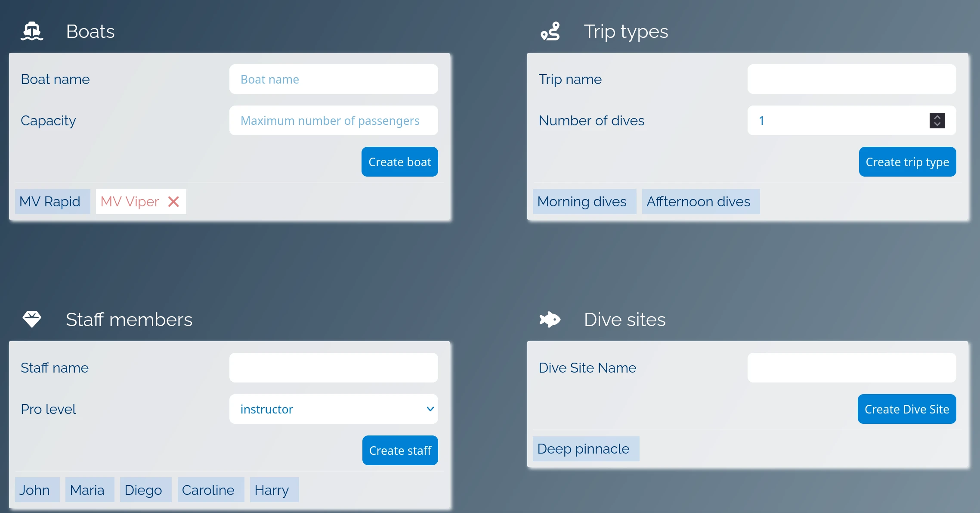Click the Number of dives stepper arrows
Image resolution: width=980 pixels, height=513 pixels.
(937, 121)
